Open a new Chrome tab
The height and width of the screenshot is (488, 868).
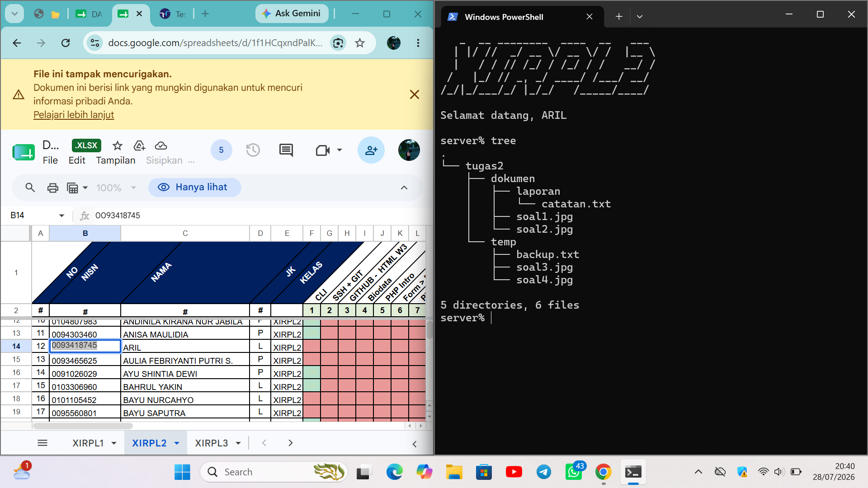tap(205, 14)
